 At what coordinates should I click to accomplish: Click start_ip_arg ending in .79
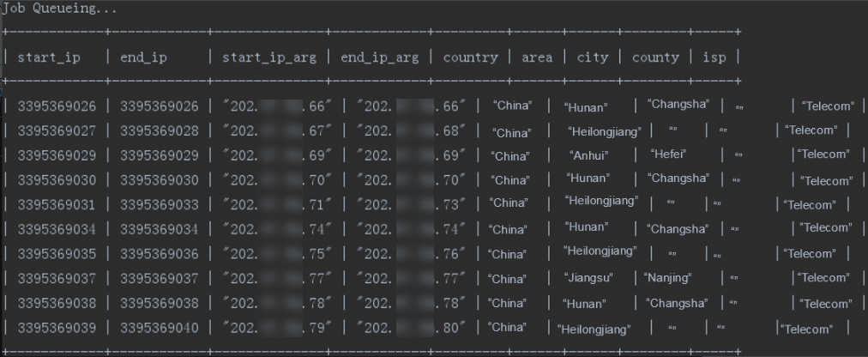[277, 328]
